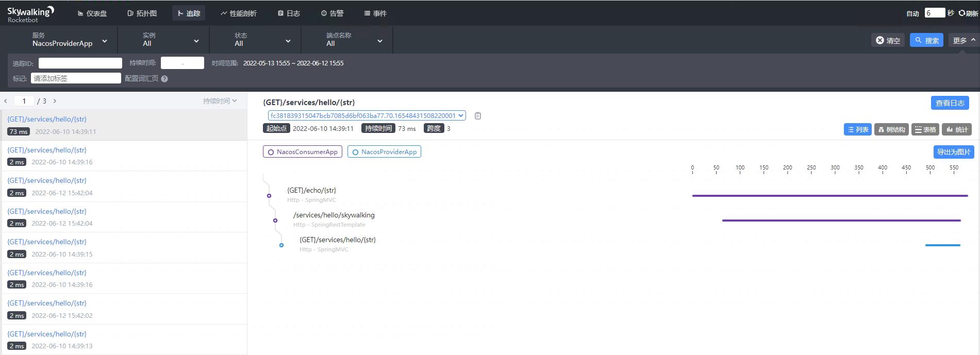The width and height of the screenshot is (980, 355).
Task: Edit the trace list page number field
Action: tap(24, 101)
